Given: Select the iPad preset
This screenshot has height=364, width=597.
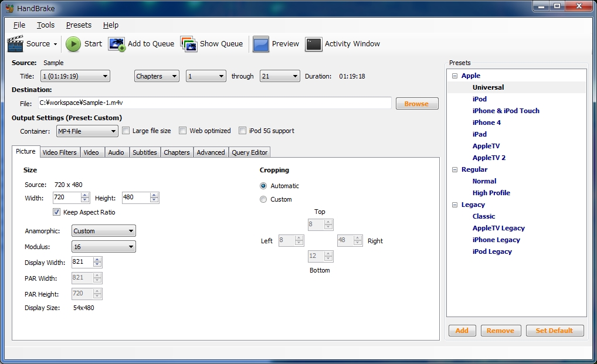Looking at the screenshot, I should (480, 134).
